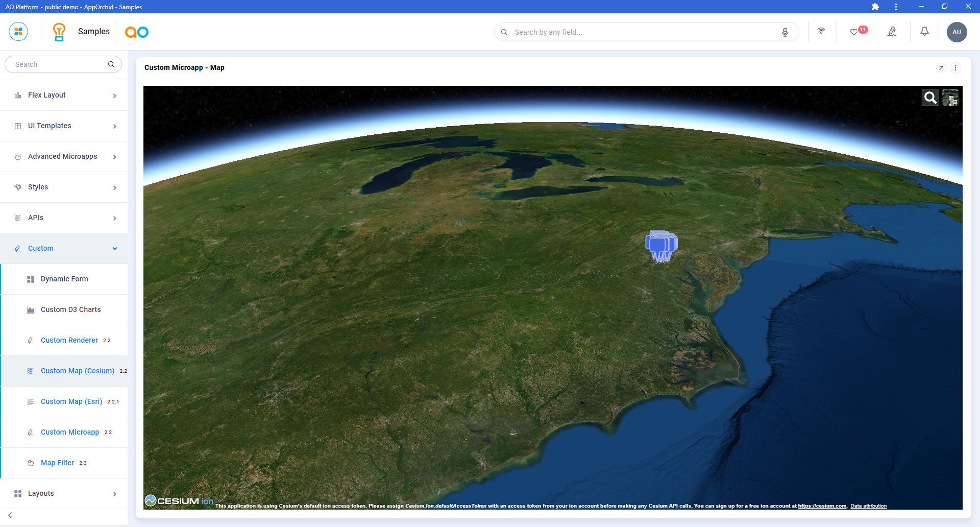This screenshot has width=980, height=527.
Task: Select Custom Map (Esri) menu item
Action: pos(71,402)
